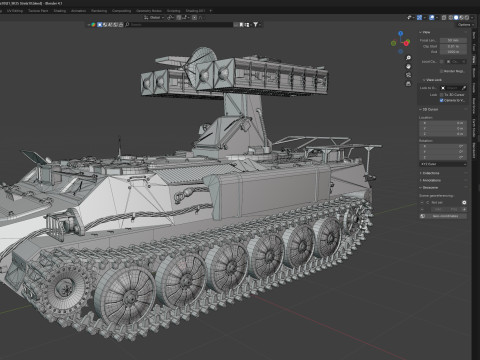Click the search field in header
Viewport: 480px width, 360px height.
coord(179,24)
